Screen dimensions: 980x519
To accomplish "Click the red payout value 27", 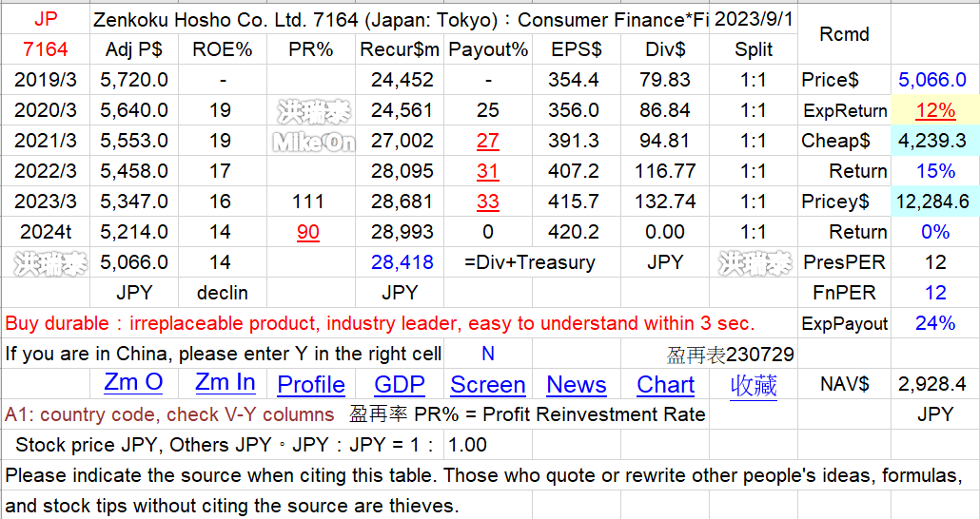I will pos(487,141).
